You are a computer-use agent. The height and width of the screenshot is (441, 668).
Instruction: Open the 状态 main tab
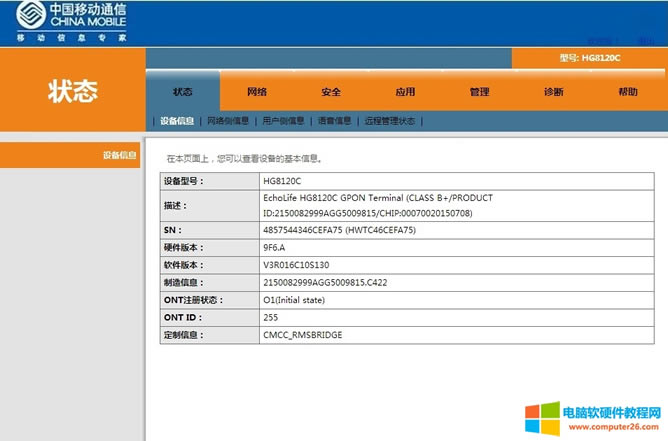click(x=182, y=92)
